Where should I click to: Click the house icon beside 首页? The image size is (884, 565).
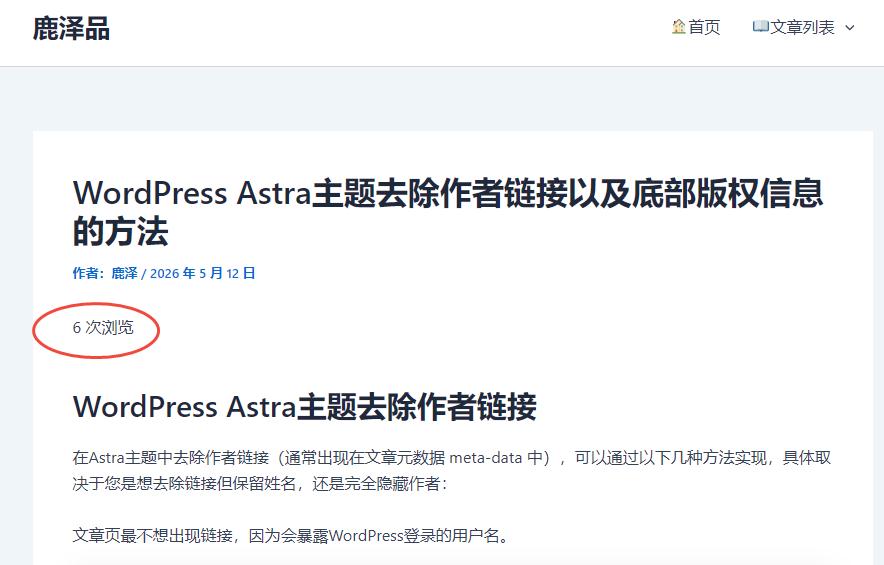coord(679,27)
